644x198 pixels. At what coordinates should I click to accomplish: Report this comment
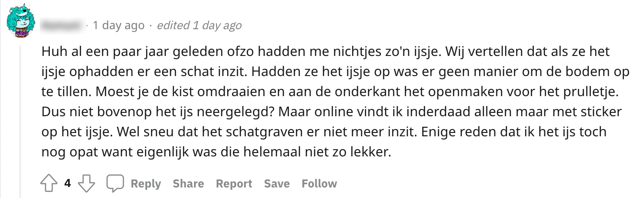234,184
